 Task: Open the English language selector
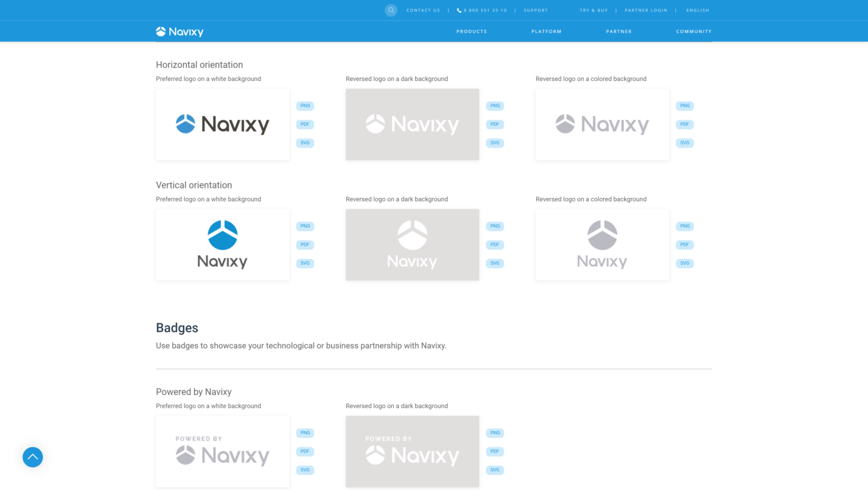tap(698, 10)
